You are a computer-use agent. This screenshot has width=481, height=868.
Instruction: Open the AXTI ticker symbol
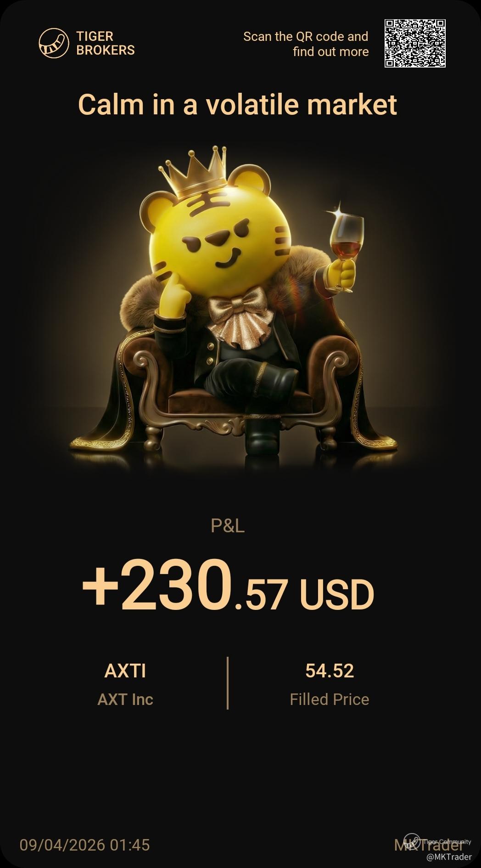pos(125,671)
